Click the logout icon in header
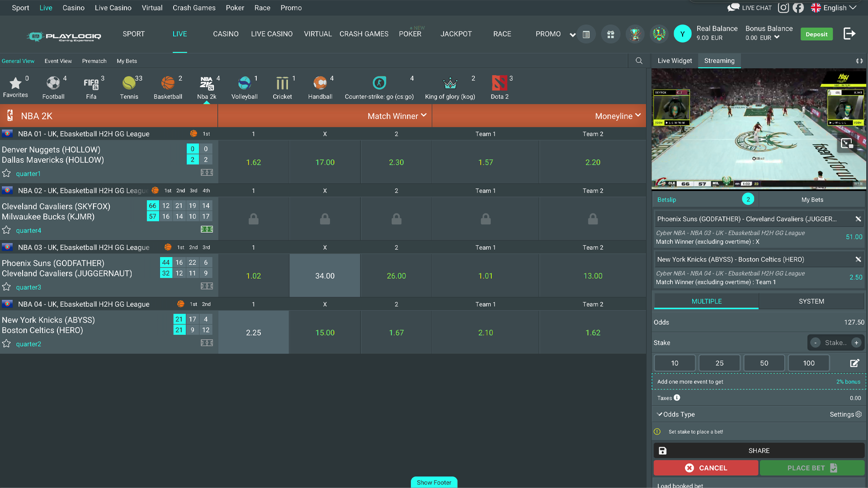The image size is (868, 488). click(849, 34)
